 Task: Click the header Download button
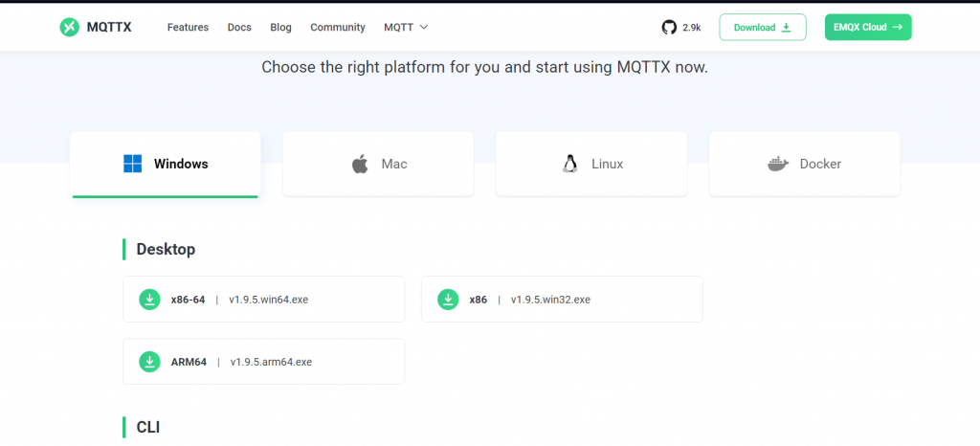click(x=763, y=28)
